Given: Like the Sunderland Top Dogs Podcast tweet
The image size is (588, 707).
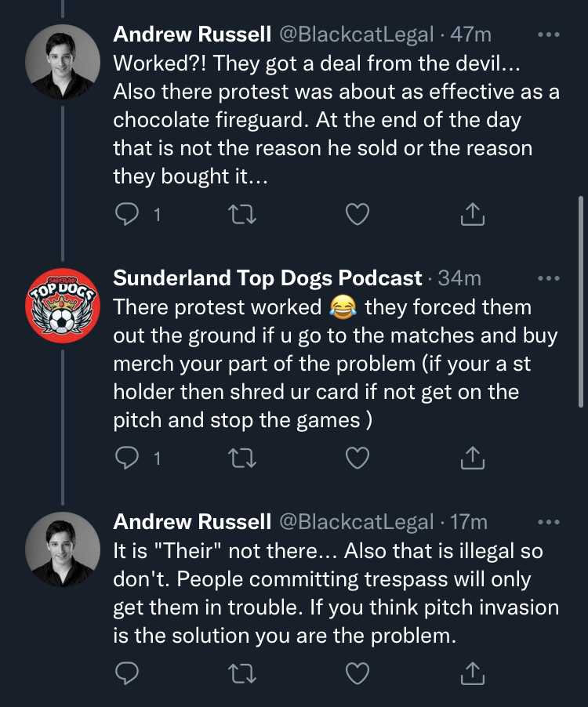Looking at the screenshot, I should click(x=358, y=458).
